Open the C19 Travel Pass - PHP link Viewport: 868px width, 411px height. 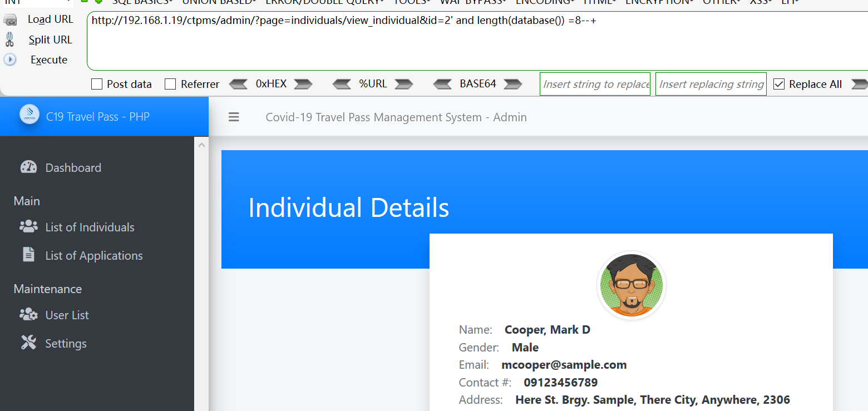(x=98, y=117)
